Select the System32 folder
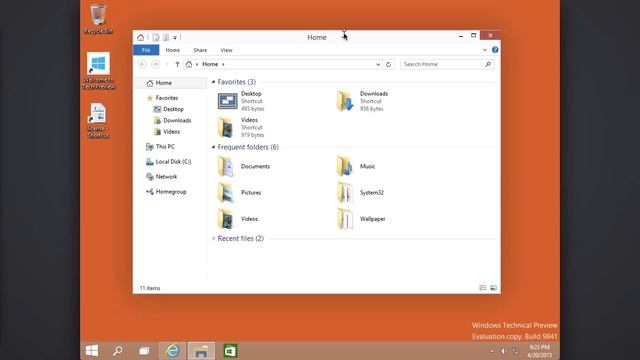The height and width of the screenshot is (360, 640). coord(360,193)
